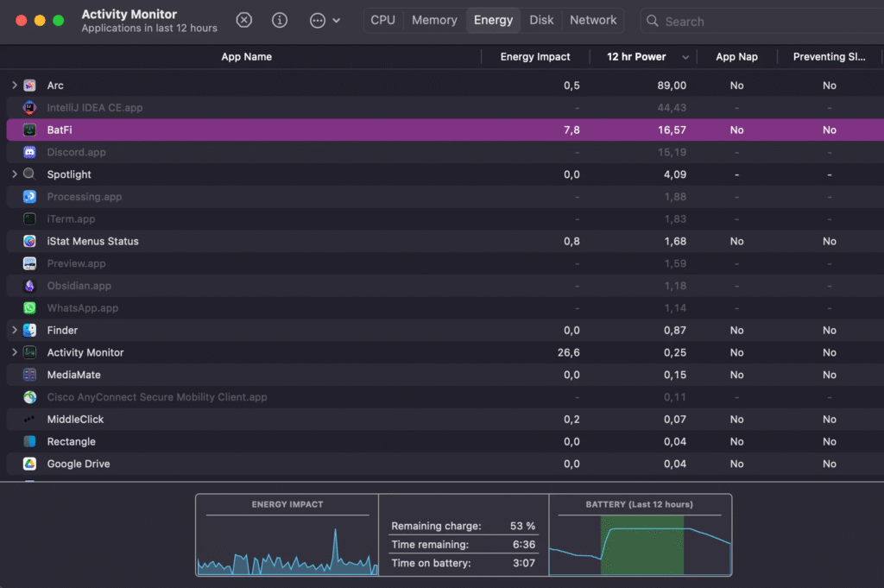Expand the Spotlight process group
The height and width of the screenshot is (588, 884).
14,174
